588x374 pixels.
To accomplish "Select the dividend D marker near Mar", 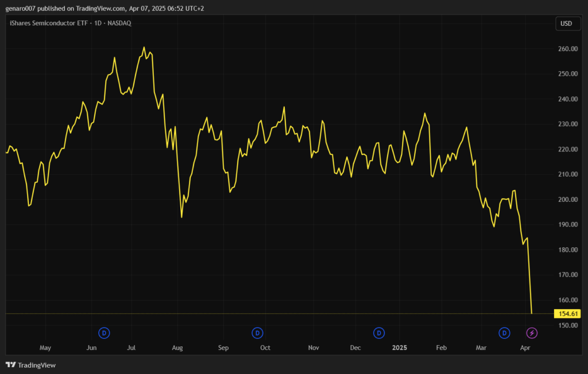I will point(504,333).
